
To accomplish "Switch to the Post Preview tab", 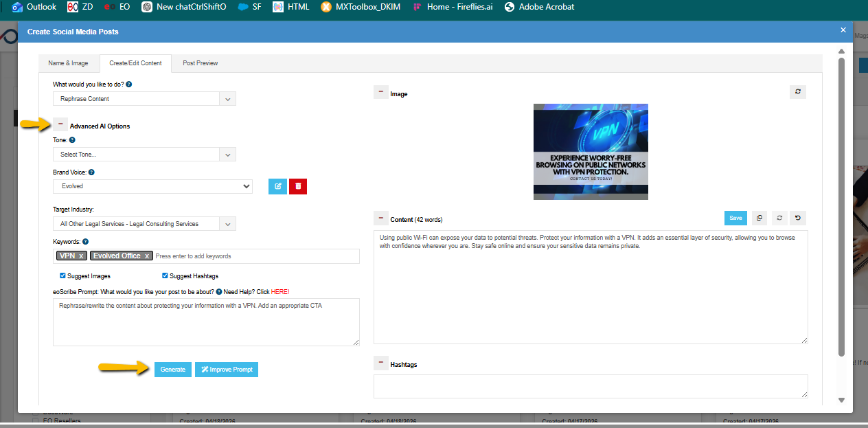I will [201, 63].
